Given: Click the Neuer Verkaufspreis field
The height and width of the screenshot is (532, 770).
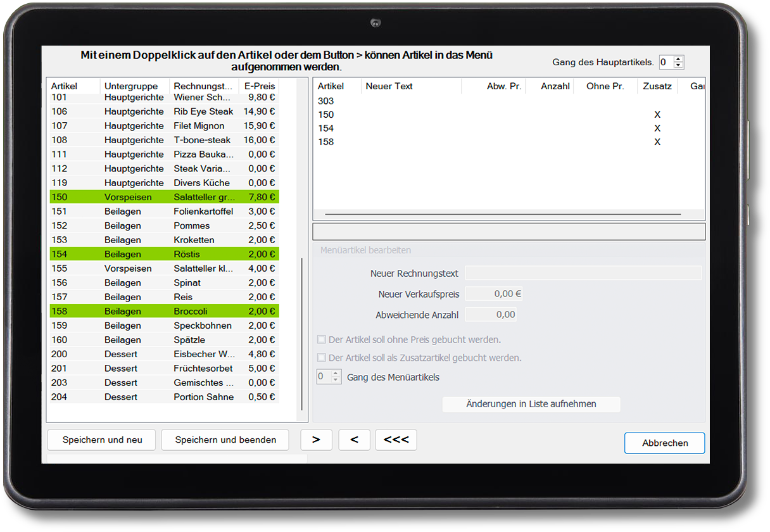Looking at the screenshot, I should [494, 294].
